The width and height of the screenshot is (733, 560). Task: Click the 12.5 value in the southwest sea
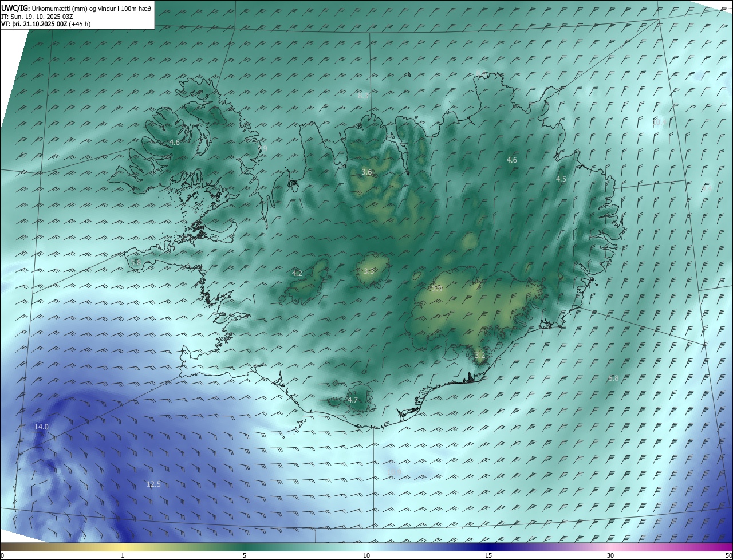[x=153, y=484]
